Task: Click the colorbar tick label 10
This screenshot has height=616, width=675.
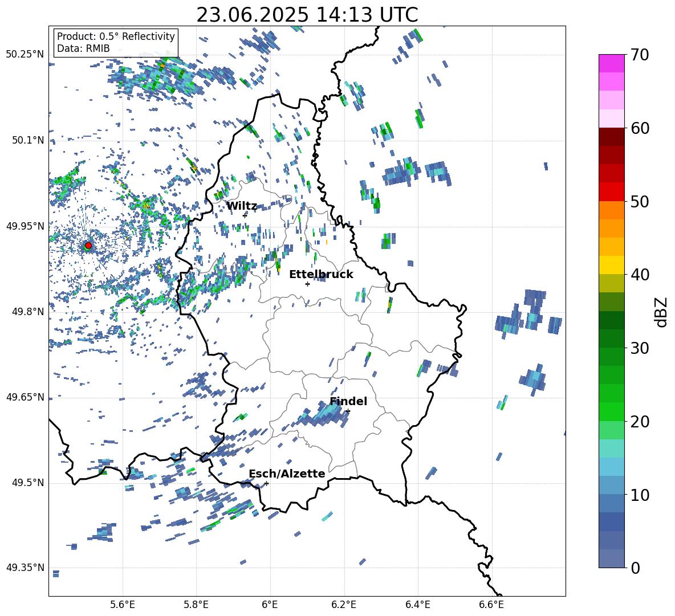Action: click(x=640, y=495)
